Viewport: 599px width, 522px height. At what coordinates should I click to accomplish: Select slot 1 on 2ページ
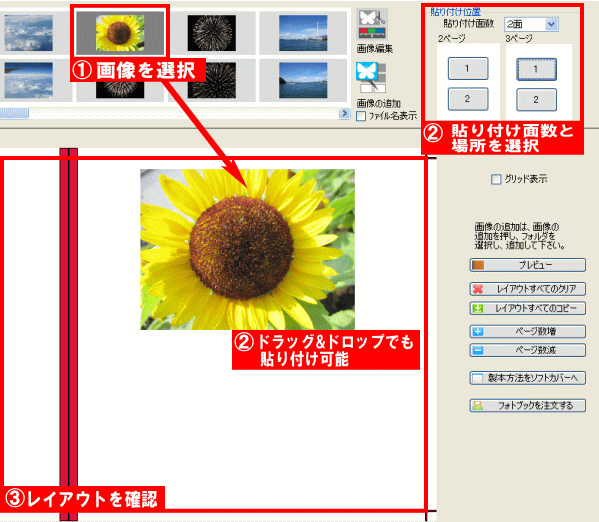[468, 68]
